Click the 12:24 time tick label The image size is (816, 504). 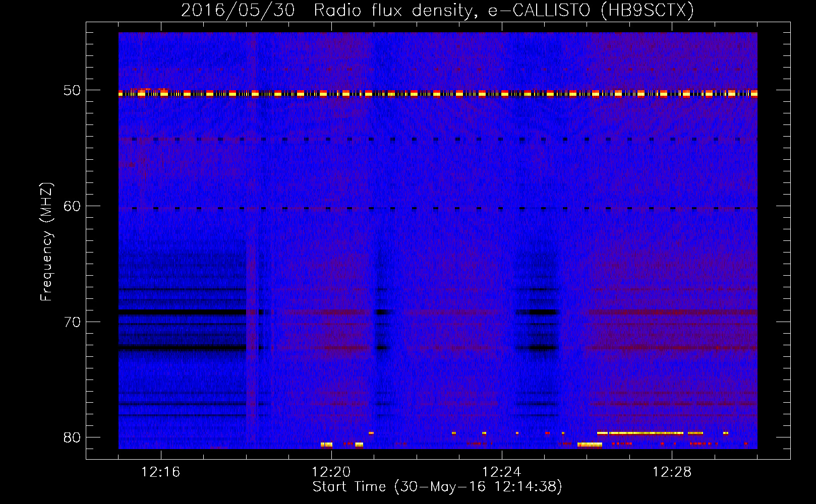pyautogui.click(x=502, y=472)
